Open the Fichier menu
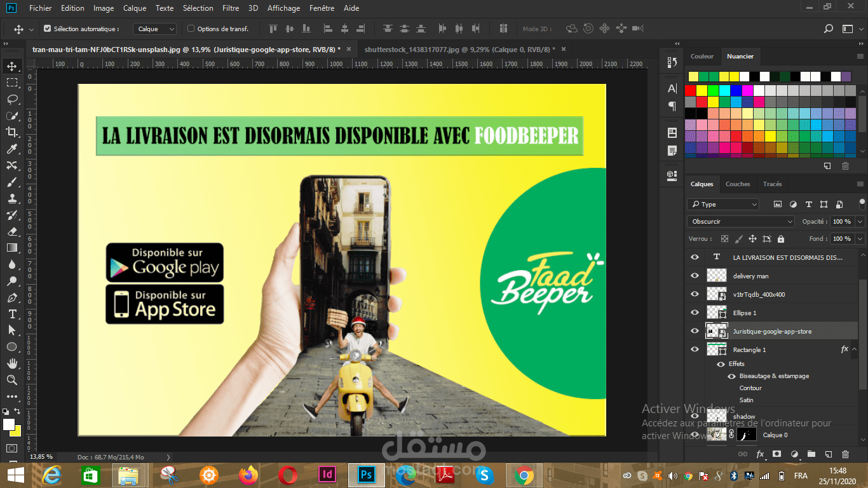The width and height of the screenshot is (868, 488). point(41,8)
